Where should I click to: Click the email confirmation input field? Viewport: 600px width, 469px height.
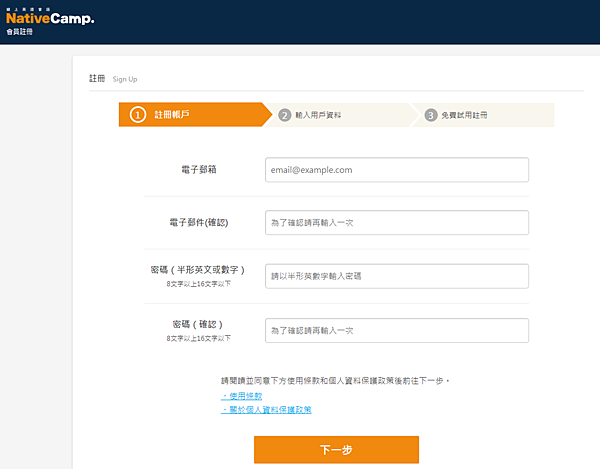[396, 222]
